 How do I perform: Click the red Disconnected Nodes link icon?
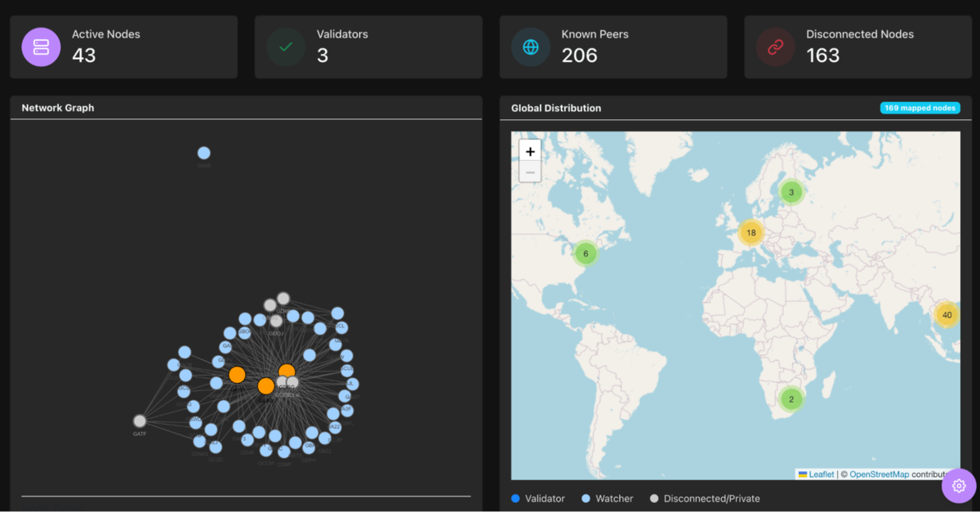click(776, 47)
